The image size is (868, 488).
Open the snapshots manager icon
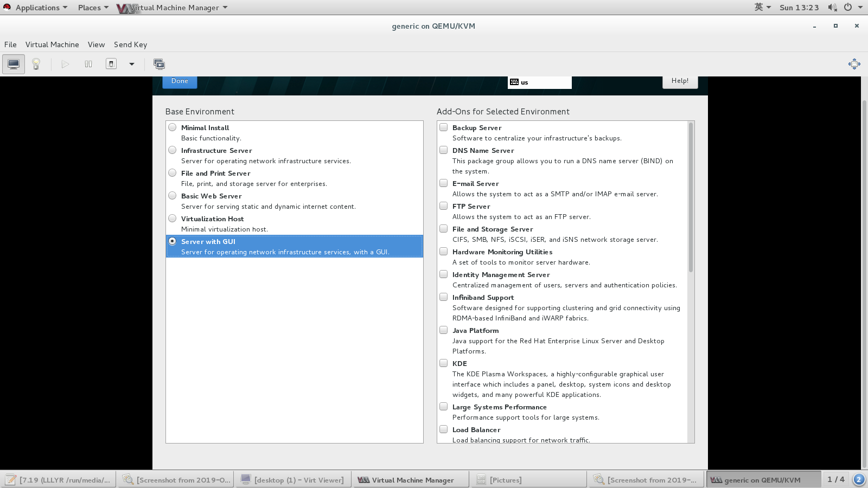(x=159, y=64)
